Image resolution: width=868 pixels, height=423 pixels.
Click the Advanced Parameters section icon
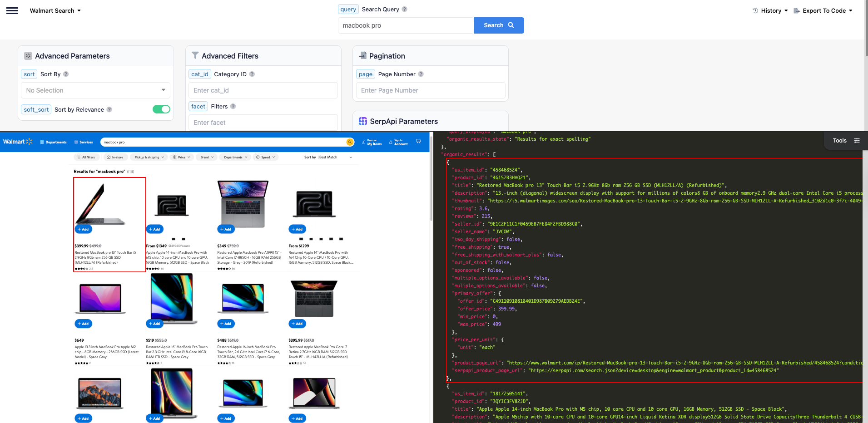(28, 56)
